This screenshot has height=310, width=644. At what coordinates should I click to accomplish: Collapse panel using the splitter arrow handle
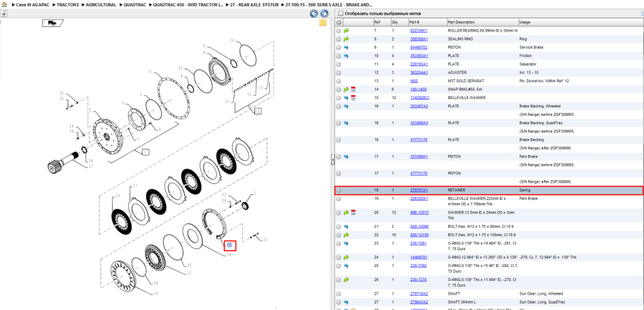pyautogui.click(x=332, y=160)
